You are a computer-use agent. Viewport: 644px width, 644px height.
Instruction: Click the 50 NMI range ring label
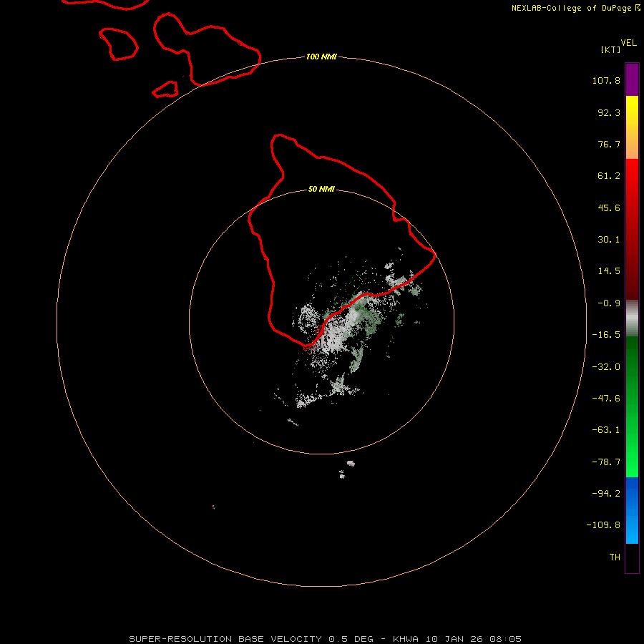tap(321, 189)
